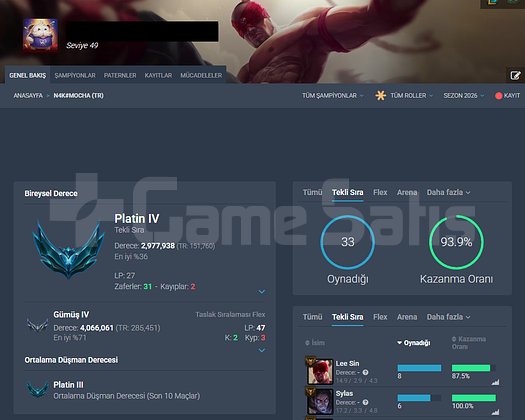Open Daha fazla dropdown in the champion list panel
The image size is (525, 420).
pyautogui.click(x=448, y=317)
